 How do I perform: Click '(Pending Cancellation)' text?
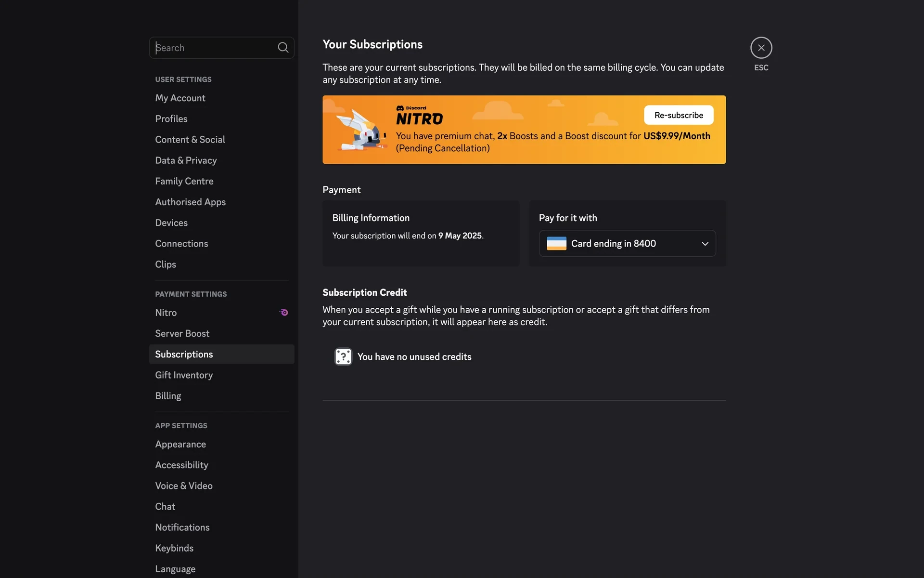point(443,148)
